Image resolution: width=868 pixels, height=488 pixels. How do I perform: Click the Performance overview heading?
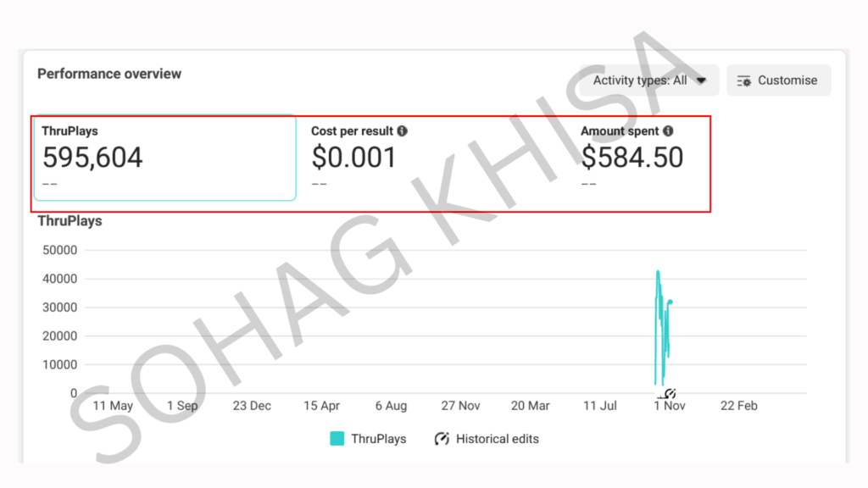click(x=109, y=74)
